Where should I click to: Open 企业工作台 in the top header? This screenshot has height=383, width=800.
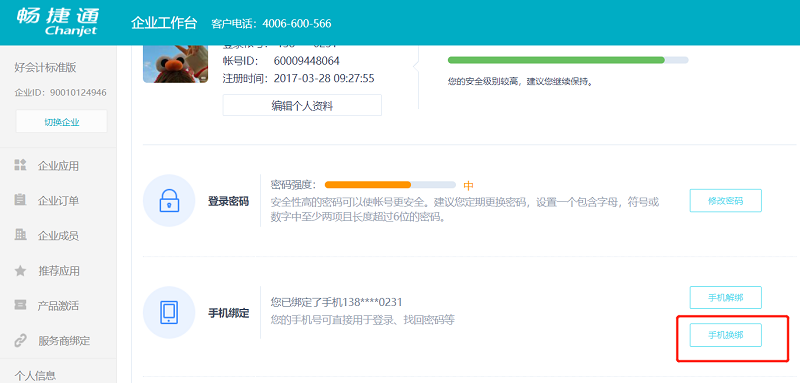click(x=164, y=23)
